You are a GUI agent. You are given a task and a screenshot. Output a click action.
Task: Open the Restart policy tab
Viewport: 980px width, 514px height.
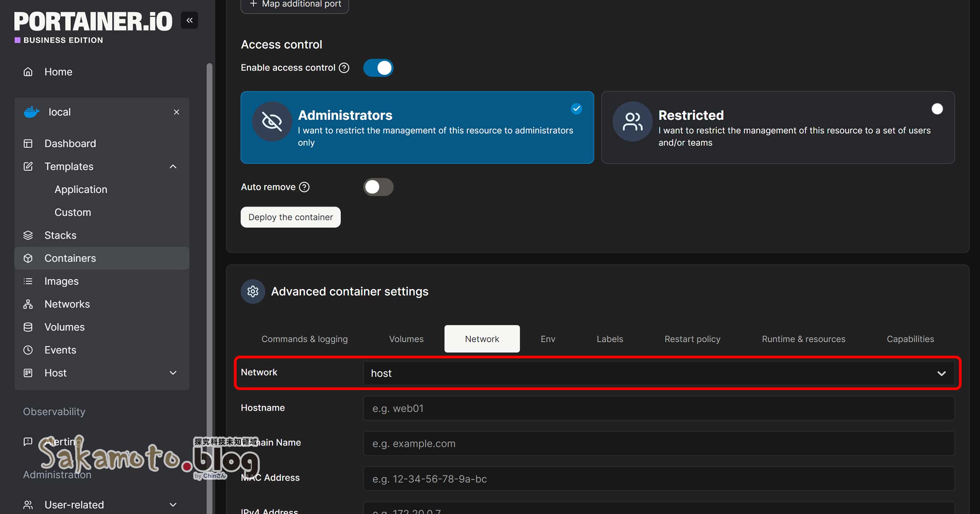click(x=692, y=339)
